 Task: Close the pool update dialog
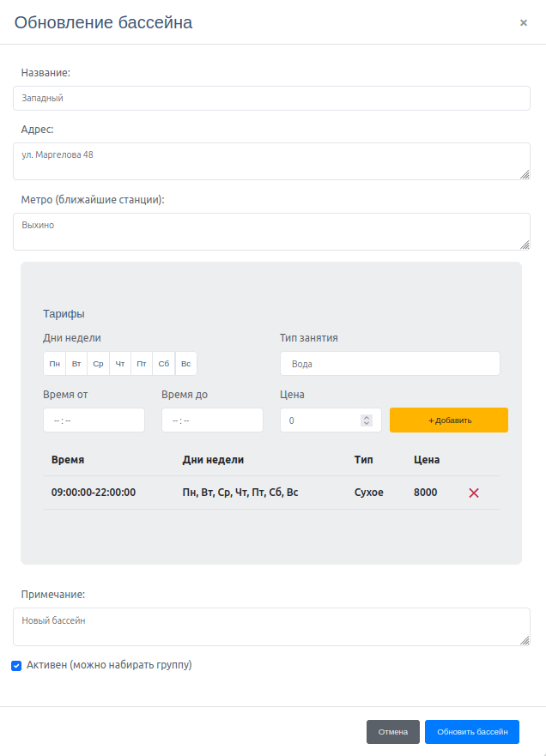pos(524,23)
